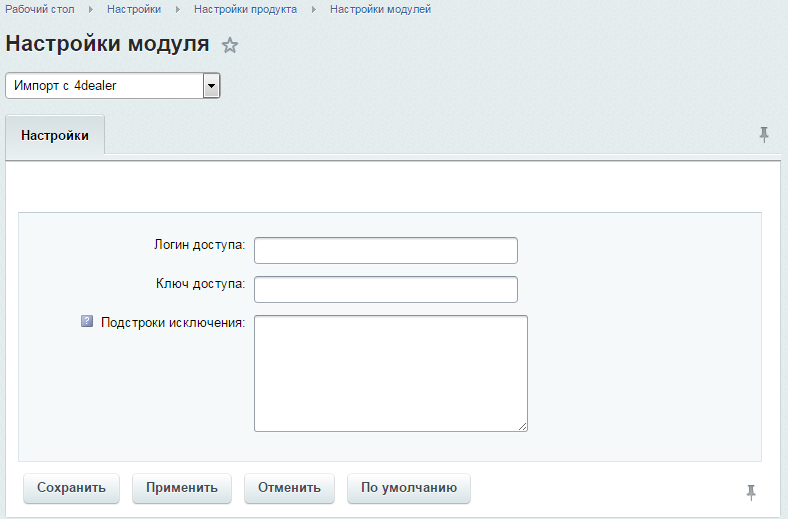Click into the Ключ доступа field

point(386,289)
